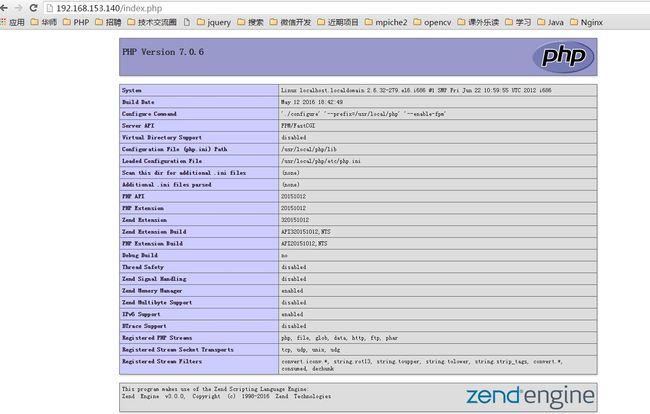
Task: Click the PHP logo in the header
Action: [563, 57]
